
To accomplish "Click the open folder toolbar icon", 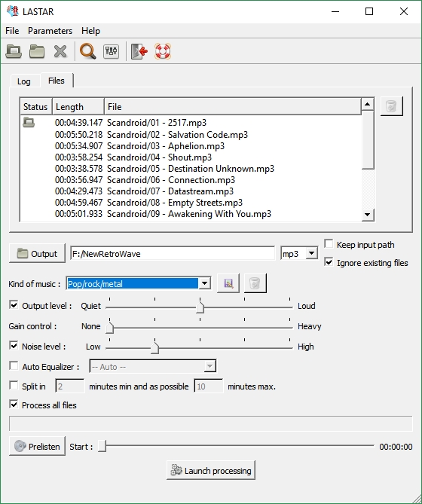I will click(x=37, y=51).
